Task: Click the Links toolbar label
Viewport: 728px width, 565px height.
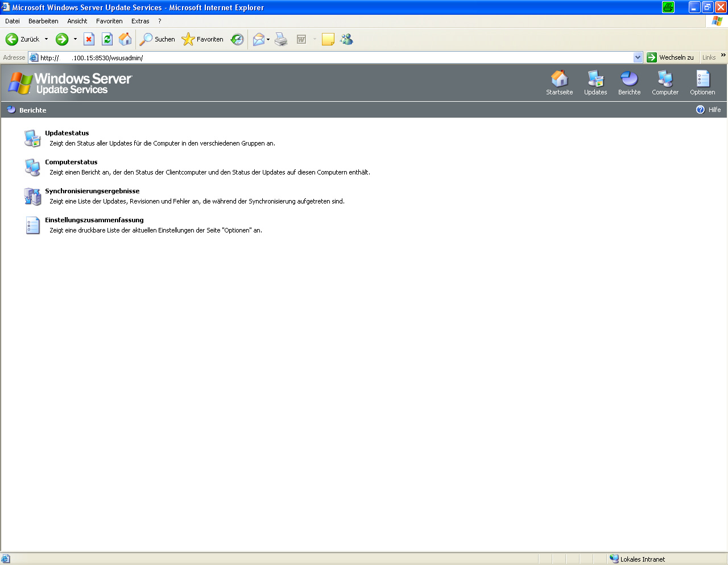Action: [709, 57]
